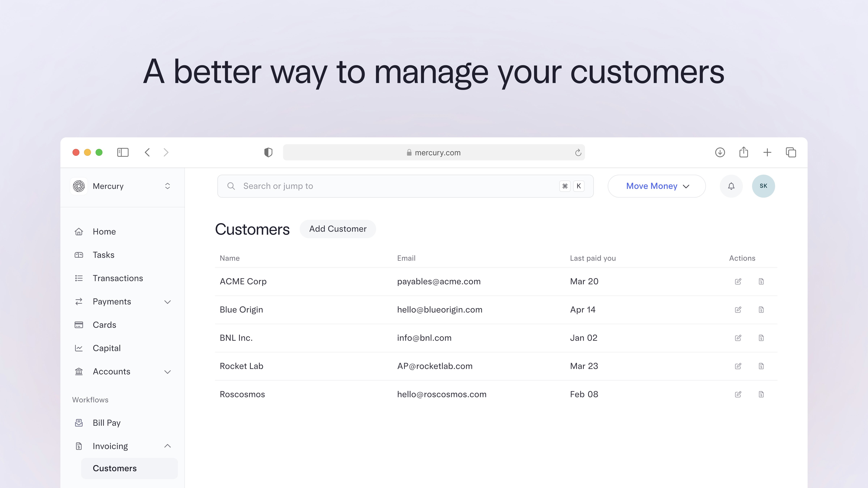Go back with browser back arrow

point(147,153)
